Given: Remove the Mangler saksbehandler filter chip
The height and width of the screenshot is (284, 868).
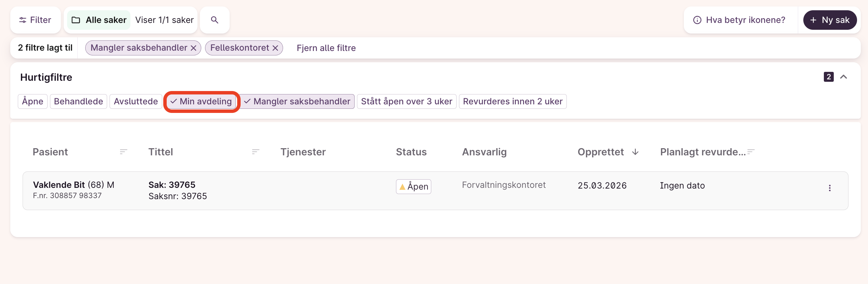Looking at the screenshot, I should click(x=194, y=48).
